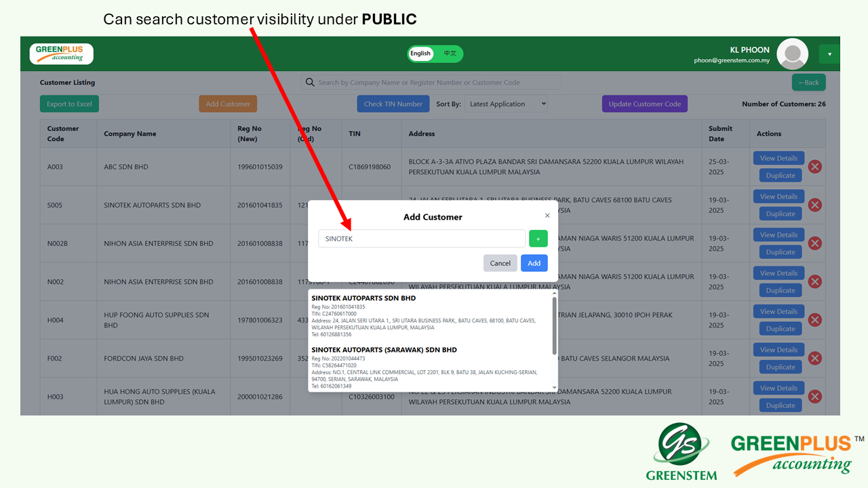Screen dimensions: 868x488
Task: Click the orange Add Customer button
Action: tap(228, 104)
